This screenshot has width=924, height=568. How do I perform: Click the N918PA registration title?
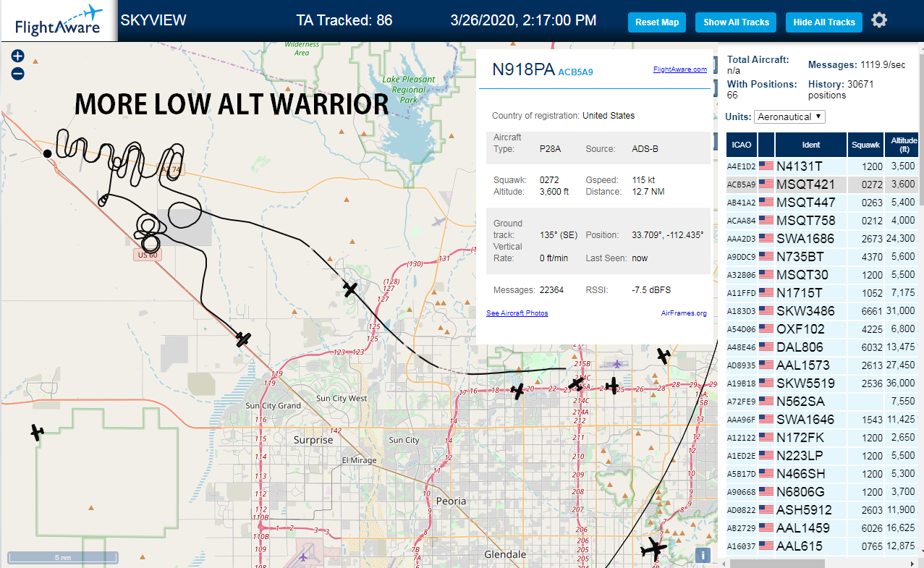click(523, 69)
